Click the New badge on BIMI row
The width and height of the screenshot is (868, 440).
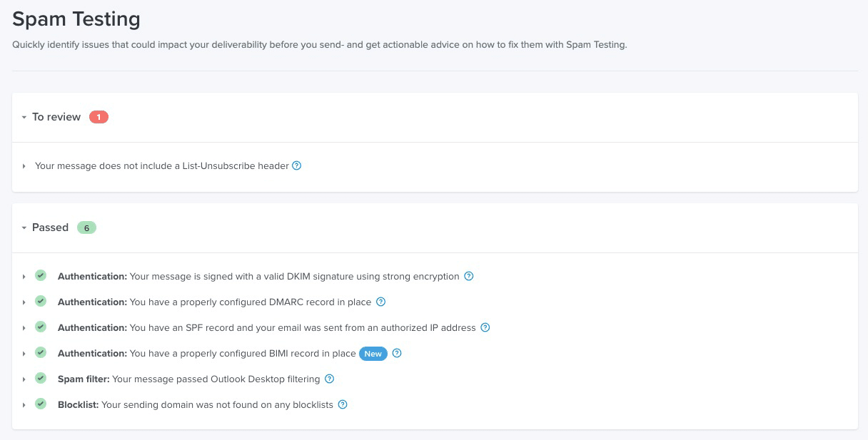373,353
